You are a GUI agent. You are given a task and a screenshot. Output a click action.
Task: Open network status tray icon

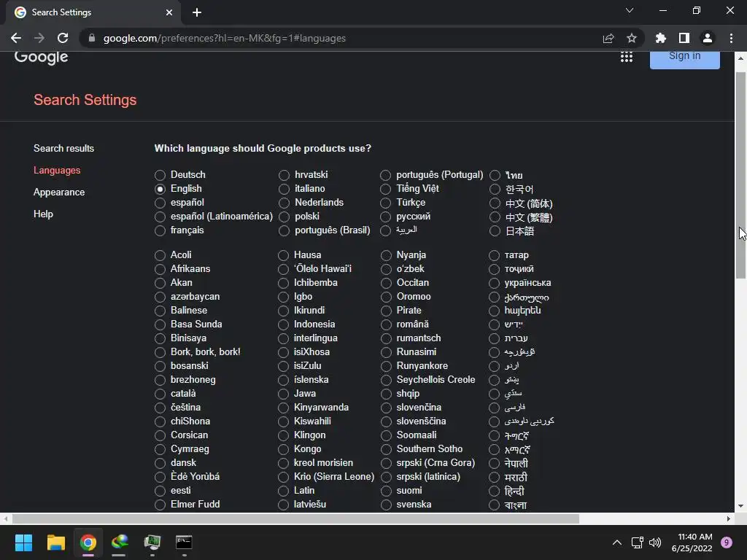(x=637, y=542)
